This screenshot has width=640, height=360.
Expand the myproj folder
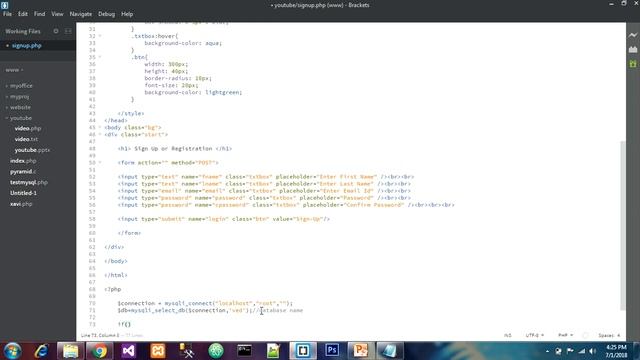(19, 96)
